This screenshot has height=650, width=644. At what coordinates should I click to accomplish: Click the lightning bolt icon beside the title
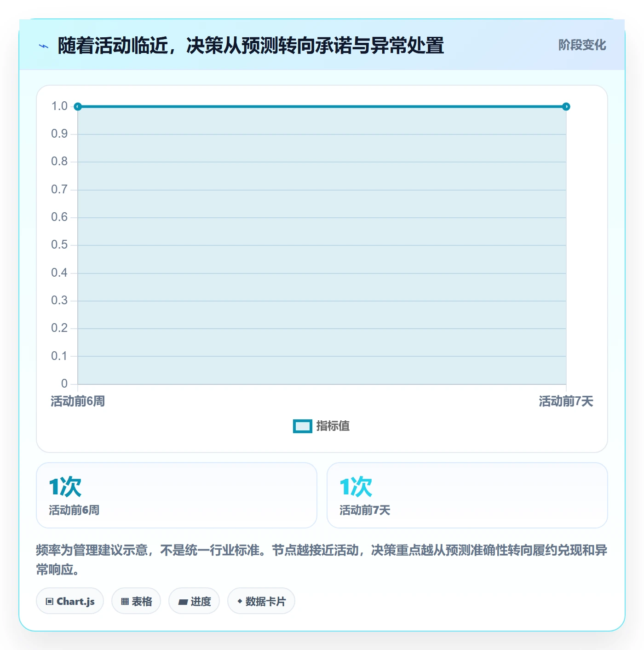(x=44, y=46)
